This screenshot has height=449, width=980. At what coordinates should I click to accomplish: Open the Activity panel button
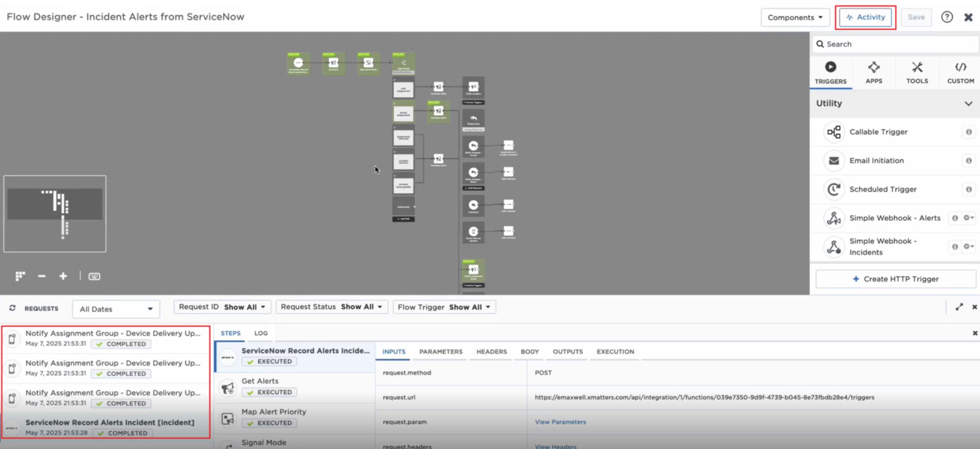point(865,17)
